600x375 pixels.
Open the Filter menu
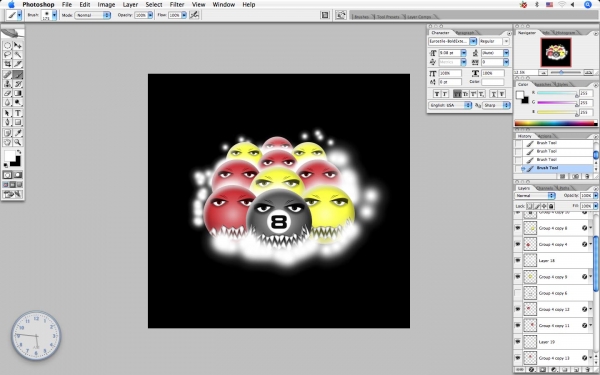tap(177, 5)
